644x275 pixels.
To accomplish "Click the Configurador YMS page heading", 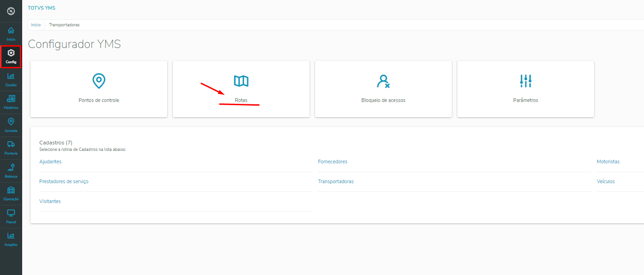I will pos(74,44).
